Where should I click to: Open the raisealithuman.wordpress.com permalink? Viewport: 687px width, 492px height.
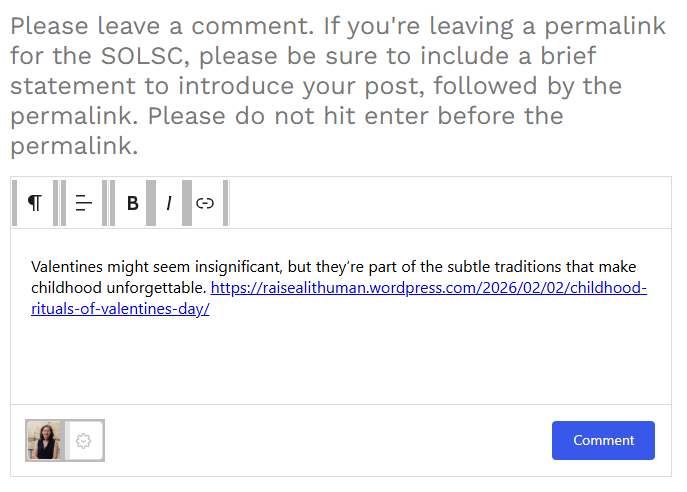coord(429,288)
